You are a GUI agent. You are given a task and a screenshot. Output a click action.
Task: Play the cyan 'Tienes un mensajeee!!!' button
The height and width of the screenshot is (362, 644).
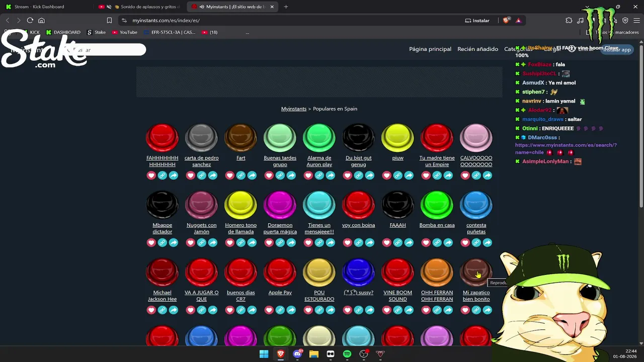[x=319, y=205]
